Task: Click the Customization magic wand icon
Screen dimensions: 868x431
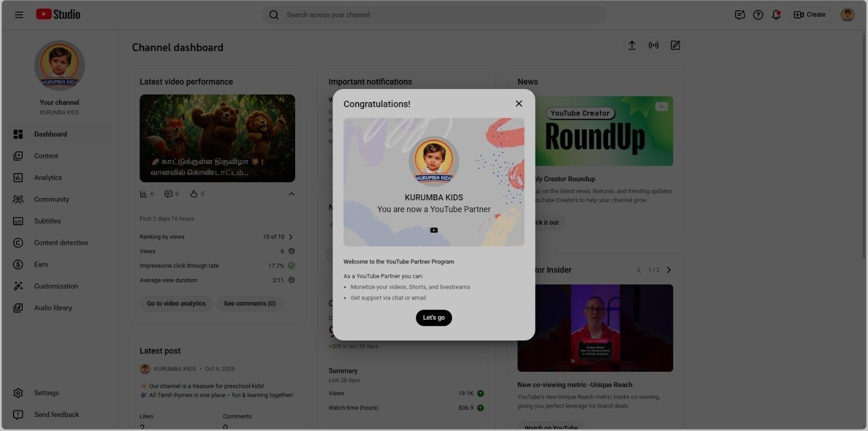Action: click(x=18, y=286)
